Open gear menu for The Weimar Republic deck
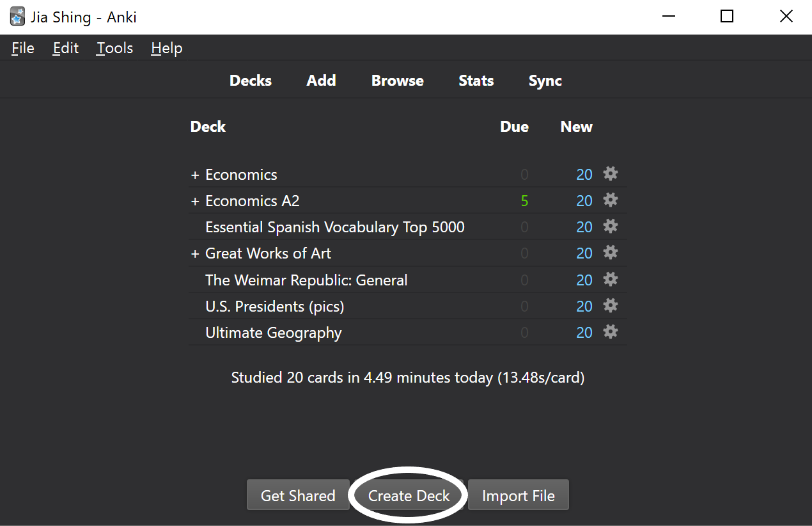 611,280
